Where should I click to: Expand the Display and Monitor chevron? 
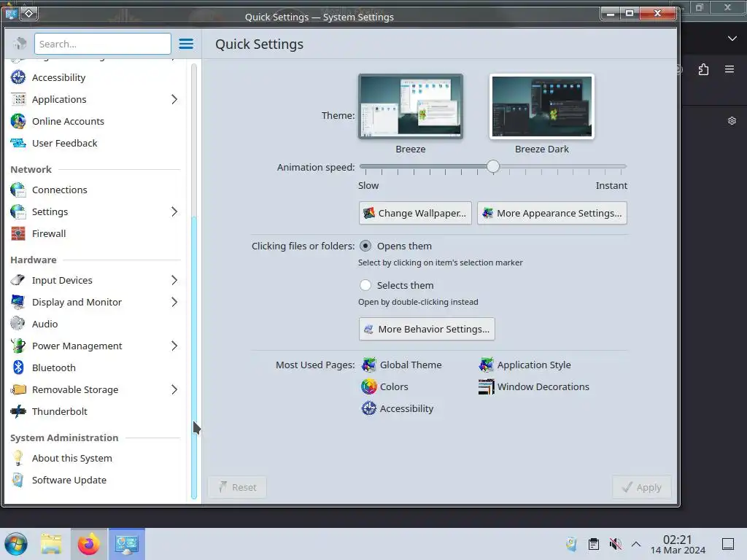[174, 302]
